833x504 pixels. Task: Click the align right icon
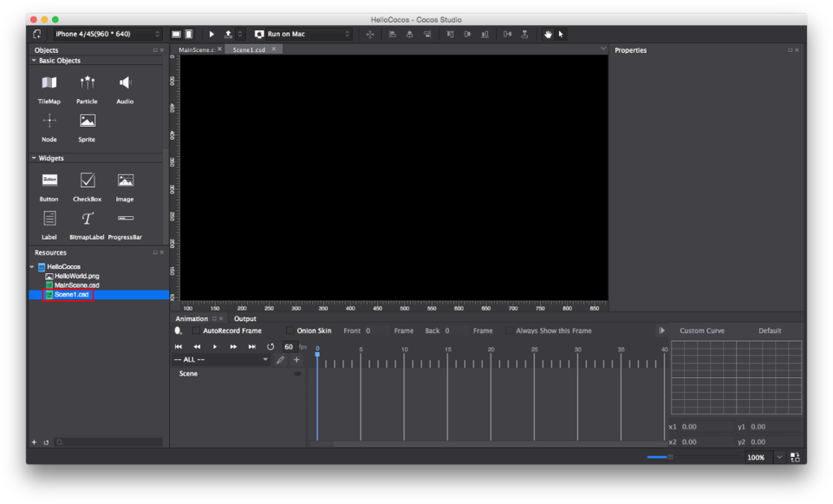tap(427, 34)
